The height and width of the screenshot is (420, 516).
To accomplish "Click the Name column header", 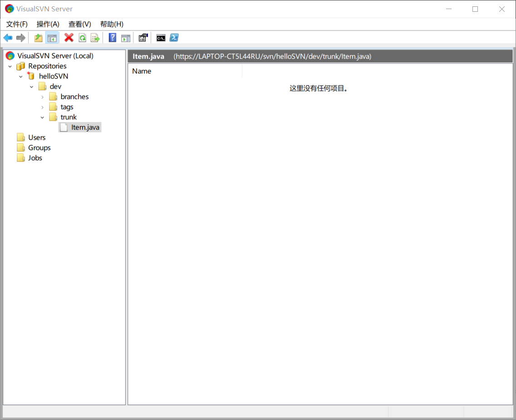I will [x=185, y=71].
